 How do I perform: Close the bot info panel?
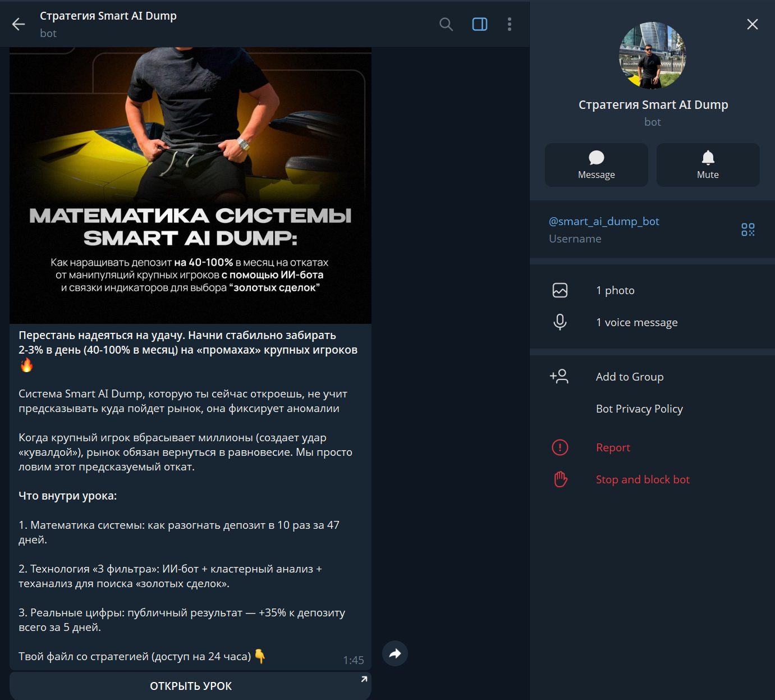752,24
